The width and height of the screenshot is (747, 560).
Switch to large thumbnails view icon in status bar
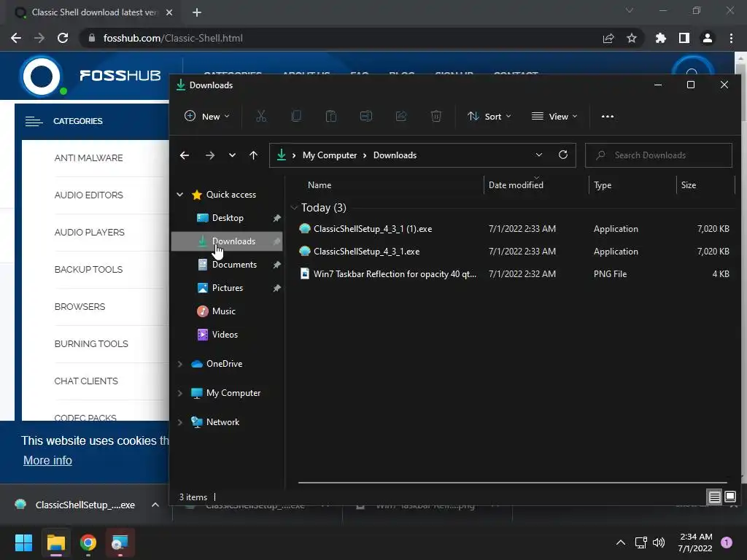729,497
